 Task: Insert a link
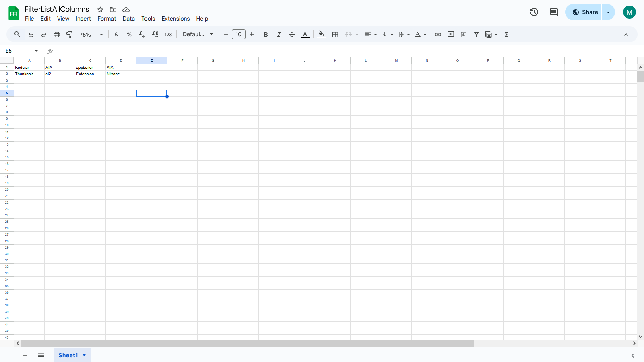[x=438, y=35]
